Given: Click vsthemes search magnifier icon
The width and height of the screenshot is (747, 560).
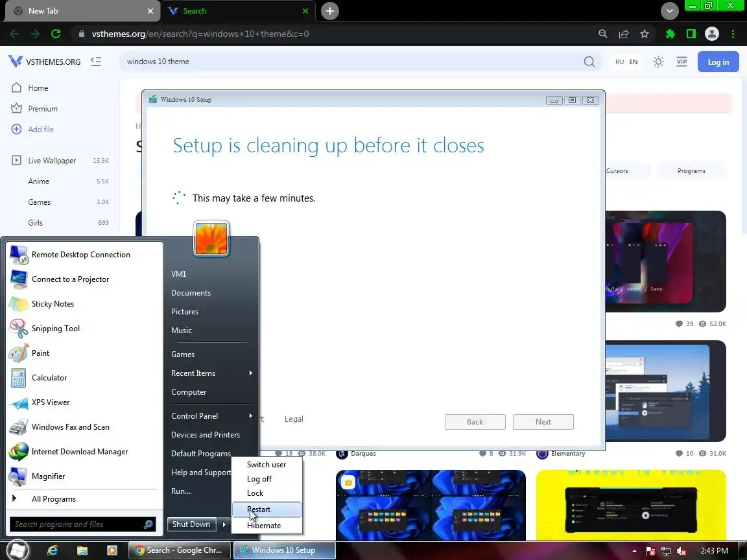Looking at the screenshot, I should 589,62.
